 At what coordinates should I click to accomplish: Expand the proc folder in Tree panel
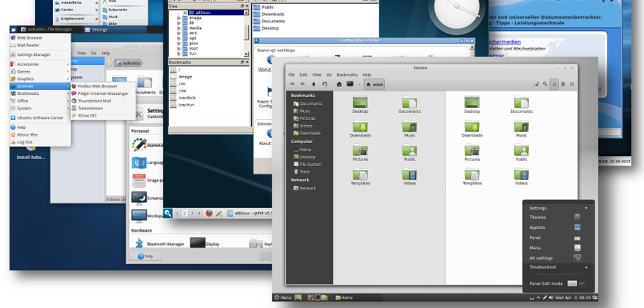point(178,43)
